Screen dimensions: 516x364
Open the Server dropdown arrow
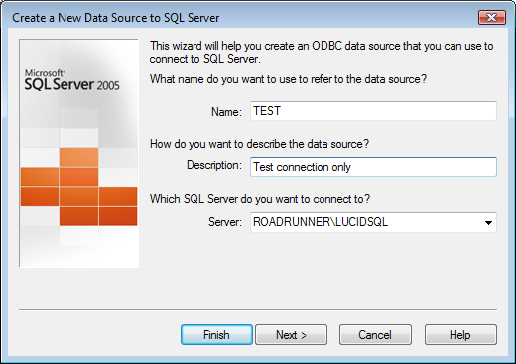tap(488, 222)
